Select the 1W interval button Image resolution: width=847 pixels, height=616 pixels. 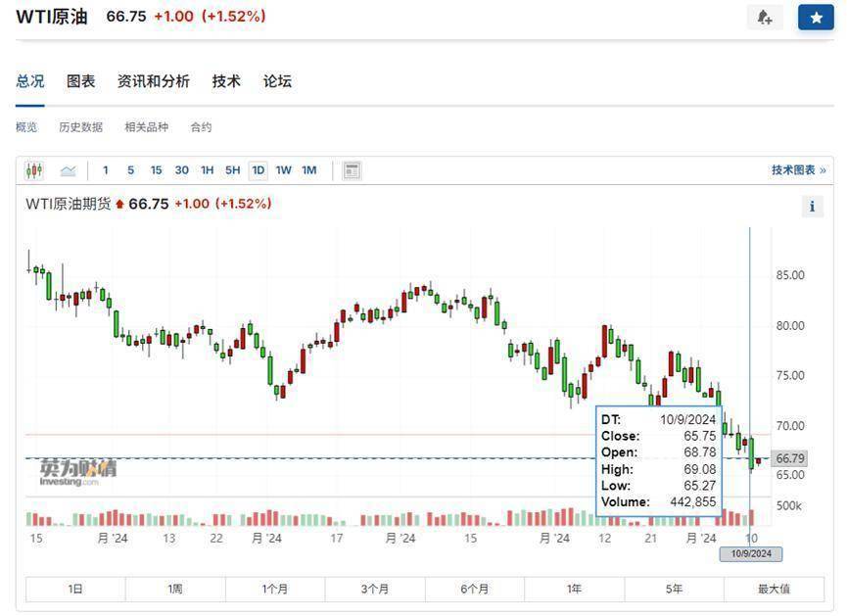(x=283, y=170)
